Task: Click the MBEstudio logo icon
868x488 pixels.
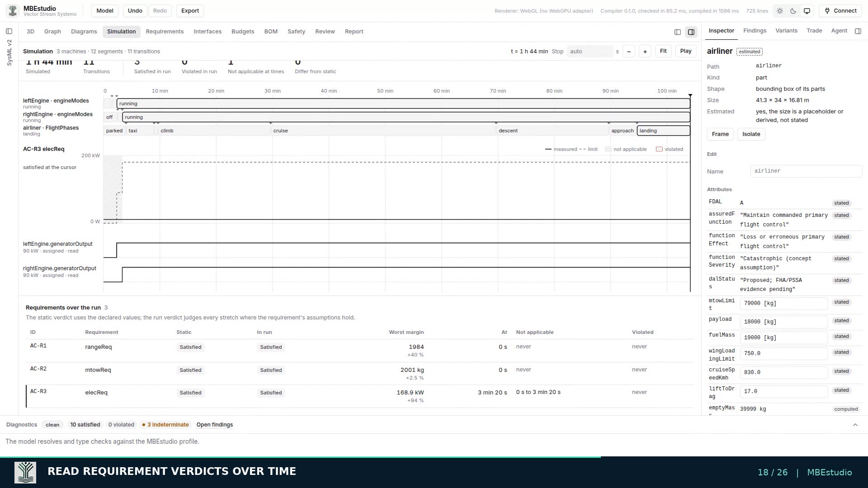Action: pos(13,11)
